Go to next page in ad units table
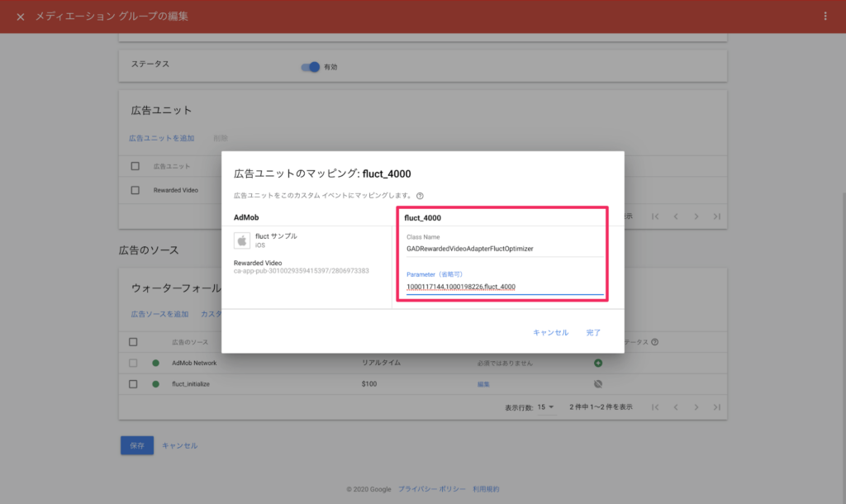 tap(696, 216)
